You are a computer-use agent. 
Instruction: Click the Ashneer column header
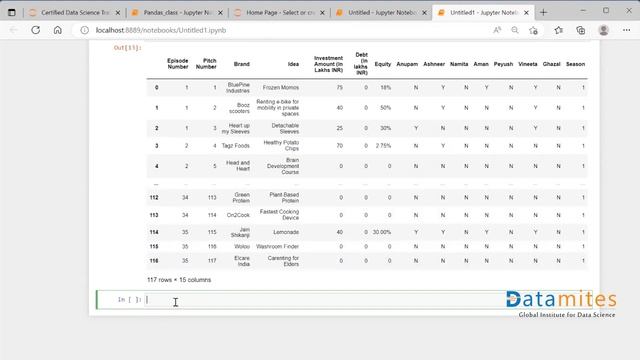pos(434,64)
